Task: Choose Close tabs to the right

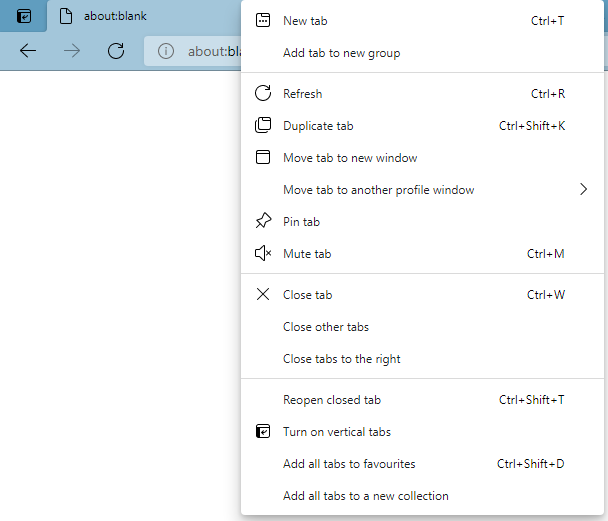Action: click(x=341, y=359)
